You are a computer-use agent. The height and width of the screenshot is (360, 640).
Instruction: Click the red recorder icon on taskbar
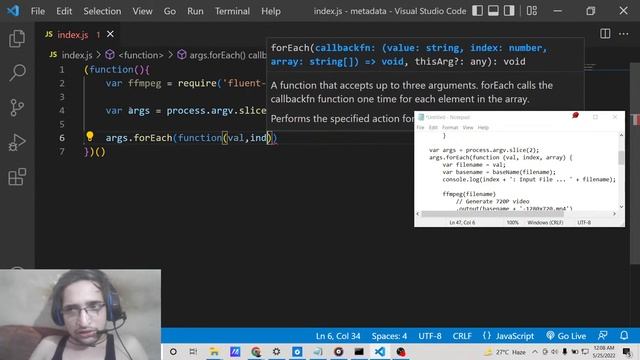pyautogui.click(x=401, y=351)
